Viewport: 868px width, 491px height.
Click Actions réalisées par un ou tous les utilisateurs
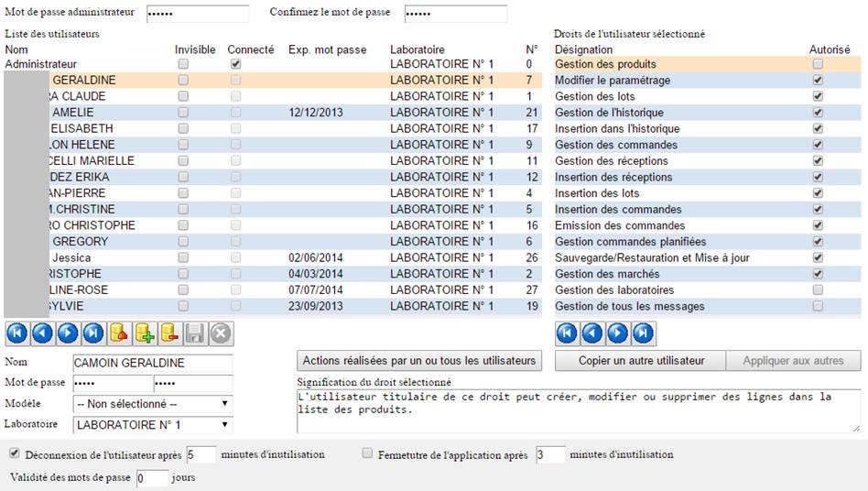click(419, 361)
